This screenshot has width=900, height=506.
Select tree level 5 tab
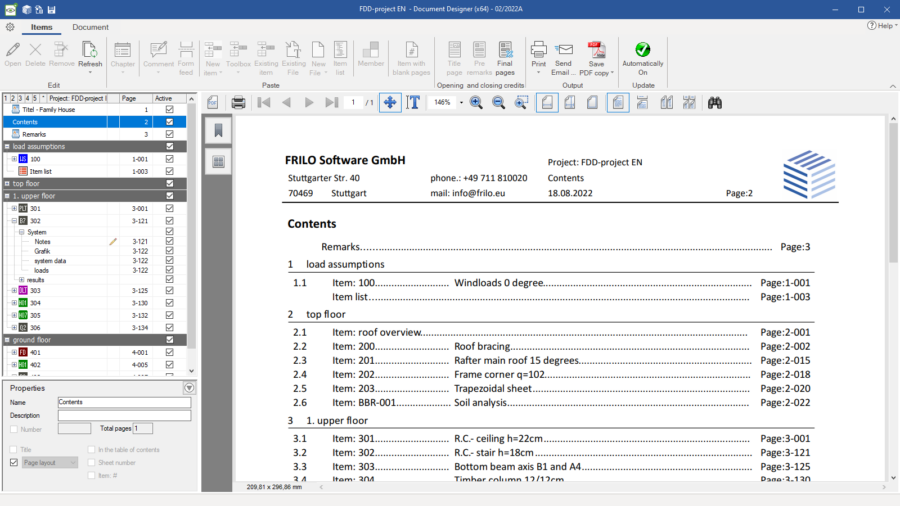[34, 98]
